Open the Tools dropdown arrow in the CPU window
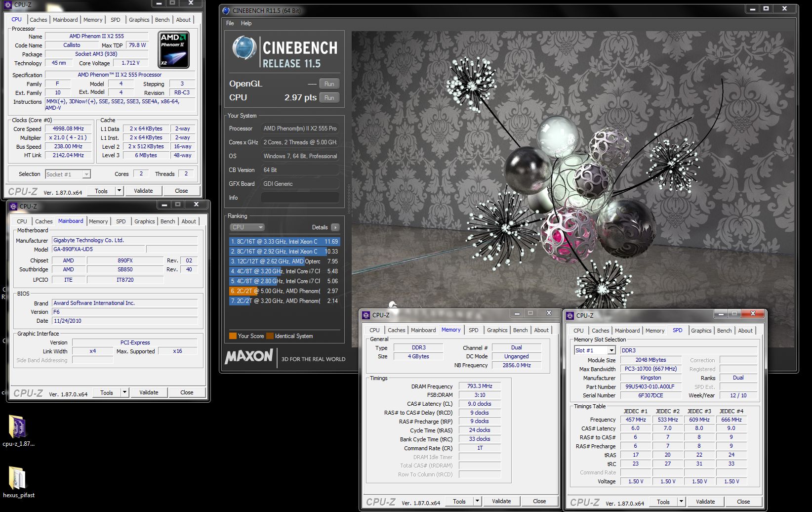Viewport: 812px width, 512px height. (119, 191)
